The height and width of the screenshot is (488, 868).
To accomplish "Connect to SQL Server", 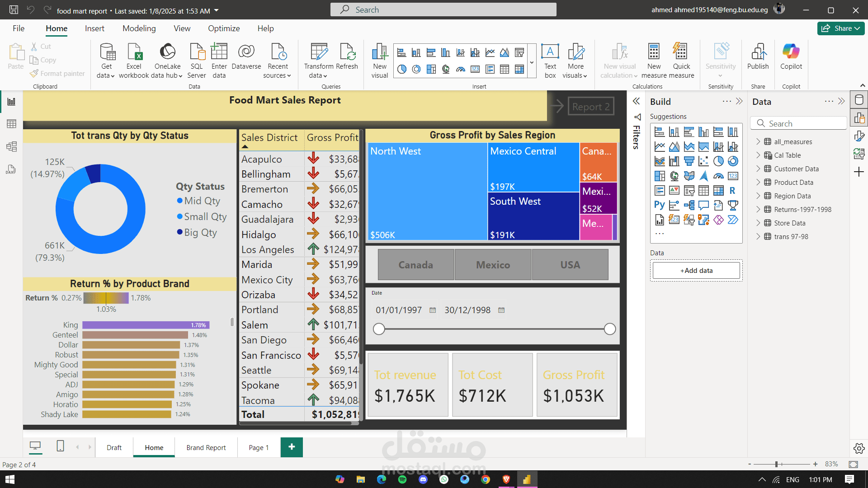I will click(x=197, y=61).
